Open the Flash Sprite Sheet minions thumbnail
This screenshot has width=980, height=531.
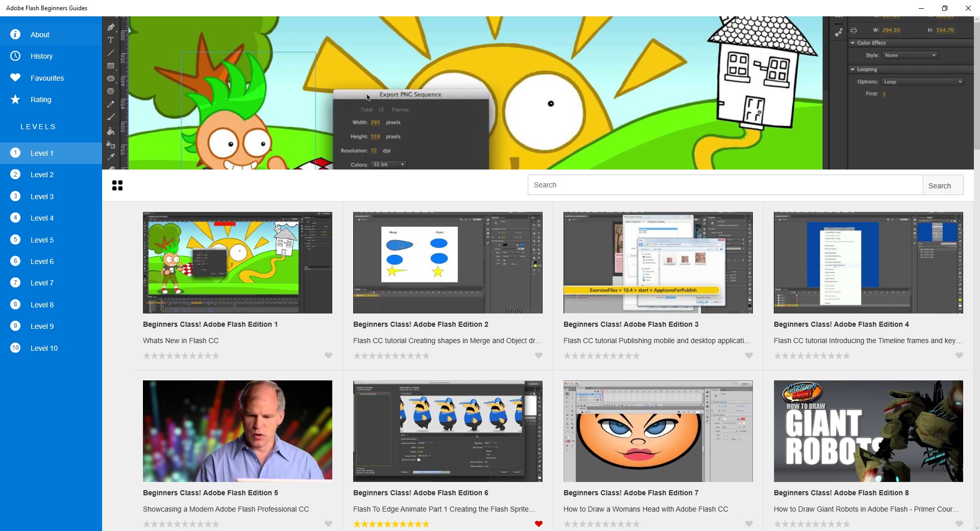(448, 431)
